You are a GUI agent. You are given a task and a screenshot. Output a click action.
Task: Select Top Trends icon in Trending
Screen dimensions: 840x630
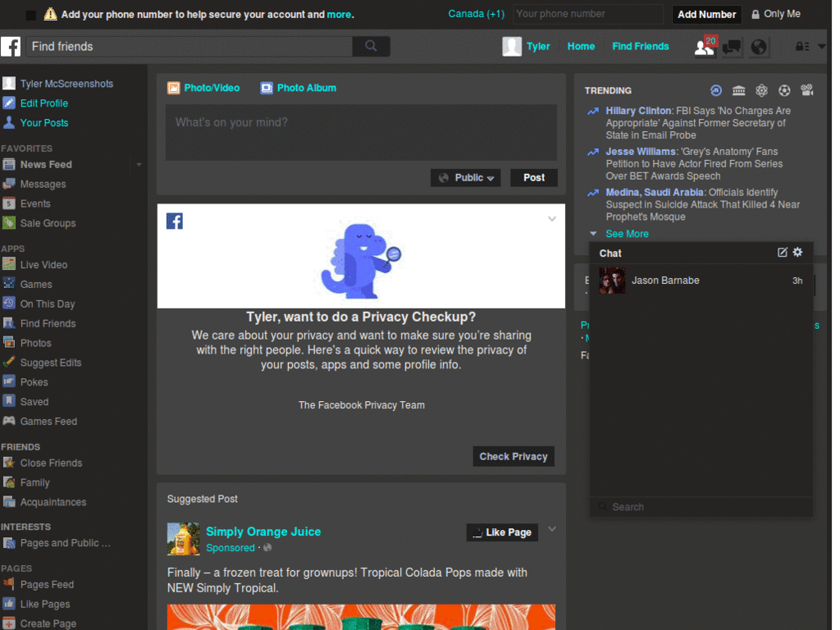tap(715, 90)
